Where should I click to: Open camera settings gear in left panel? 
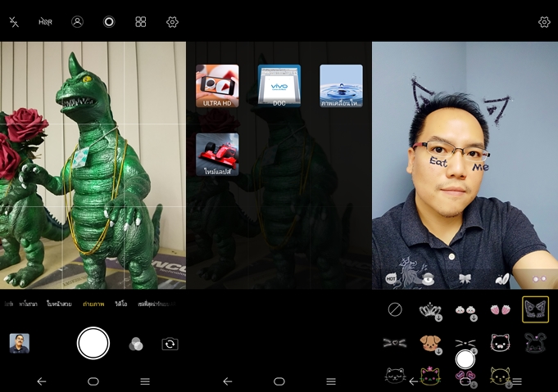172,22
